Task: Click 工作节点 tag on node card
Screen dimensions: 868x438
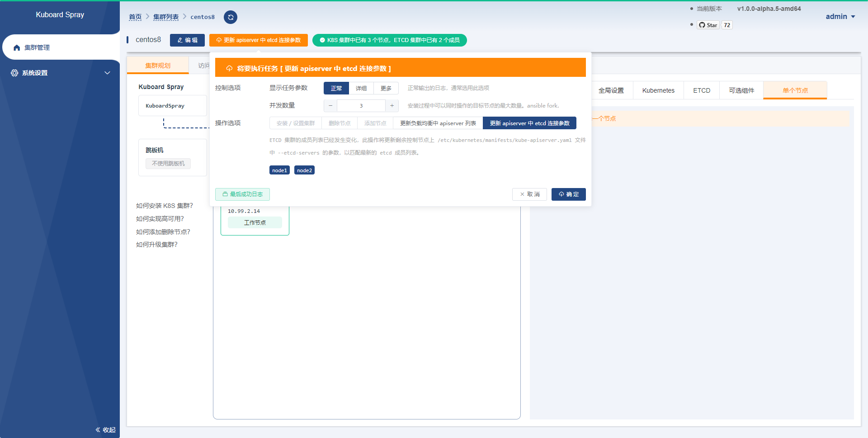Action: tap(255, 222)
